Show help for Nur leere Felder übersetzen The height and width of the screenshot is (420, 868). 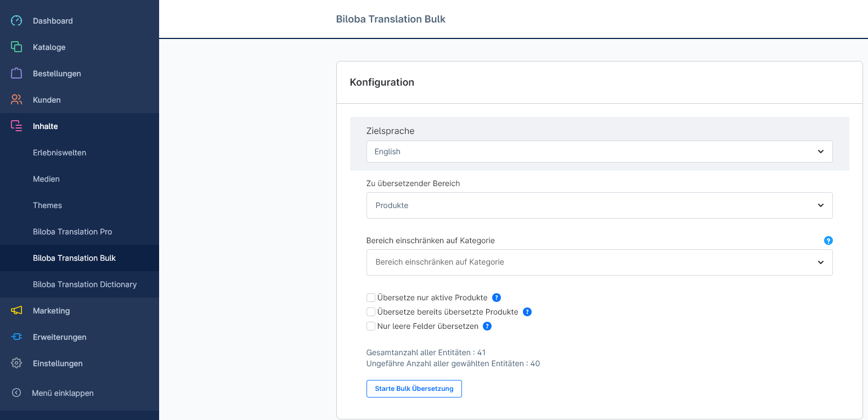point(487,326)
